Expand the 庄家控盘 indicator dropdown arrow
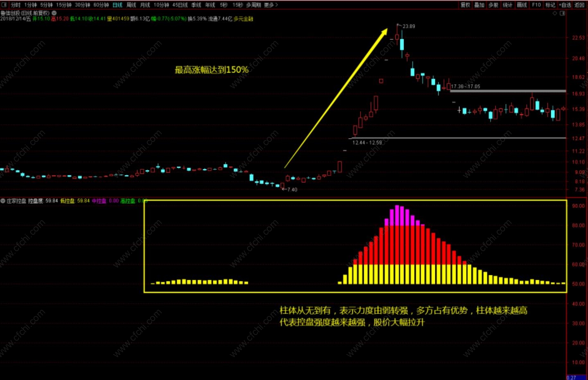Viewport: 588px width, 380px height. tap(3, 201)
